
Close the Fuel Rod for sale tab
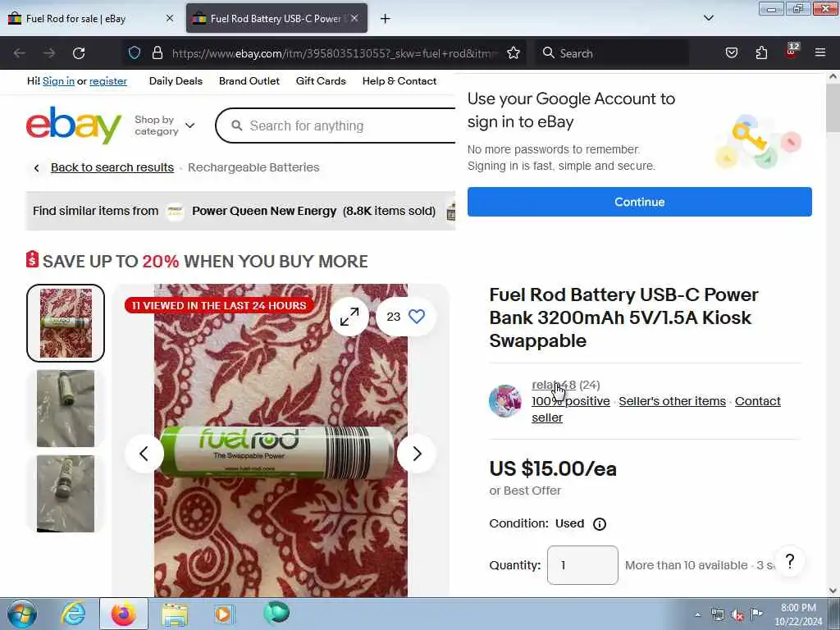[170, 18]
